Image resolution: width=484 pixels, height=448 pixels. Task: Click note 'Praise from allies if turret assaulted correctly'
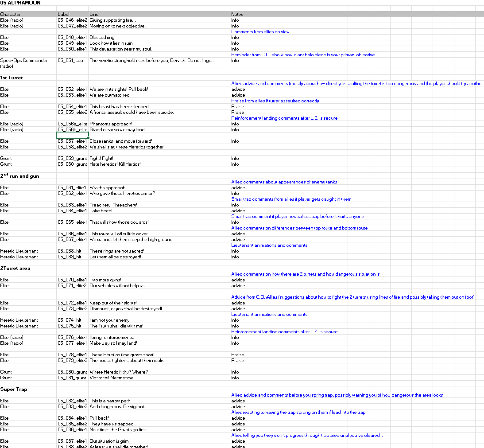pyautogui.click(x=275, y=101)
